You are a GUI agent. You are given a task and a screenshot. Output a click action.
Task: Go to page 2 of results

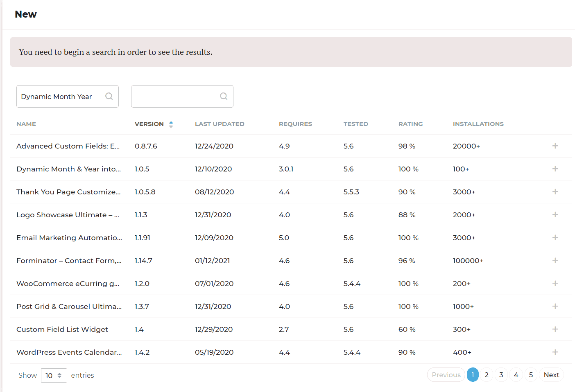tap(487, 375)
